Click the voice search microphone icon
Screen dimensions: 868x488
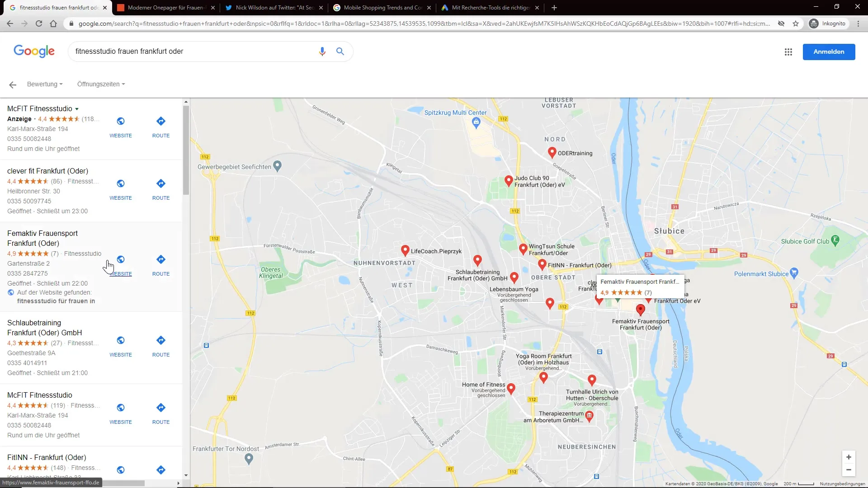pyautogui.click(x=322, y=52)
